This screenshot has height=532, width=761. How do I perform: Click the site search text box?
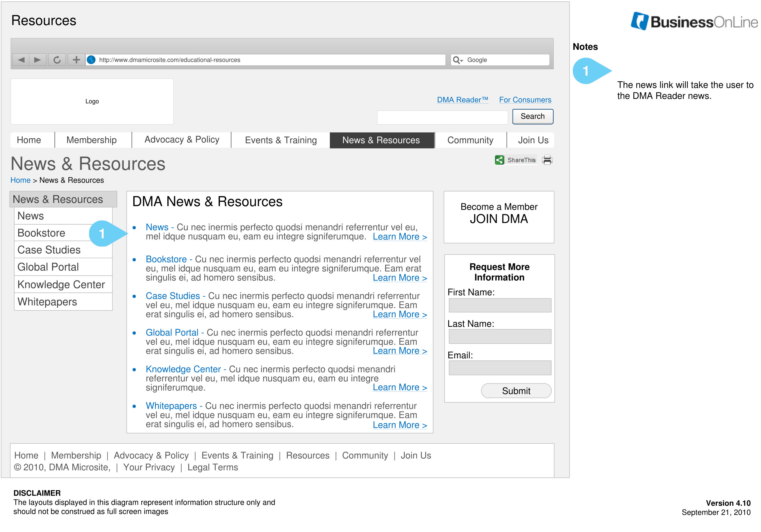442,117
